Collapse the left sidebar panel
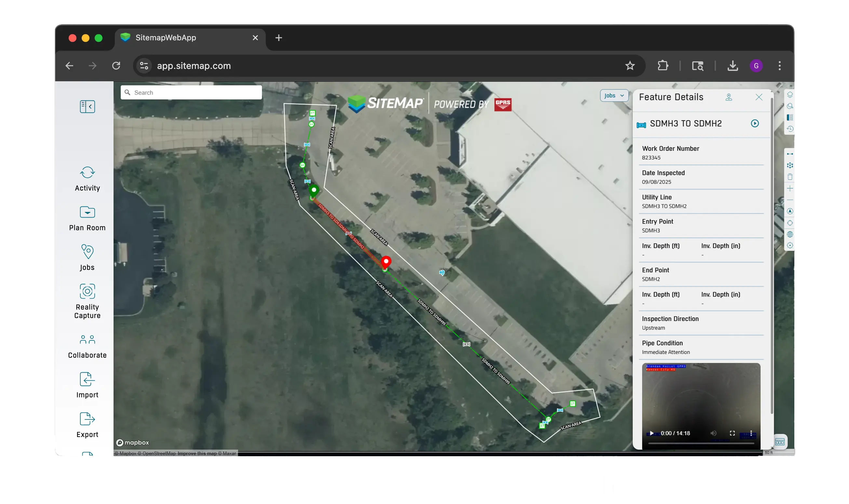 87,106
